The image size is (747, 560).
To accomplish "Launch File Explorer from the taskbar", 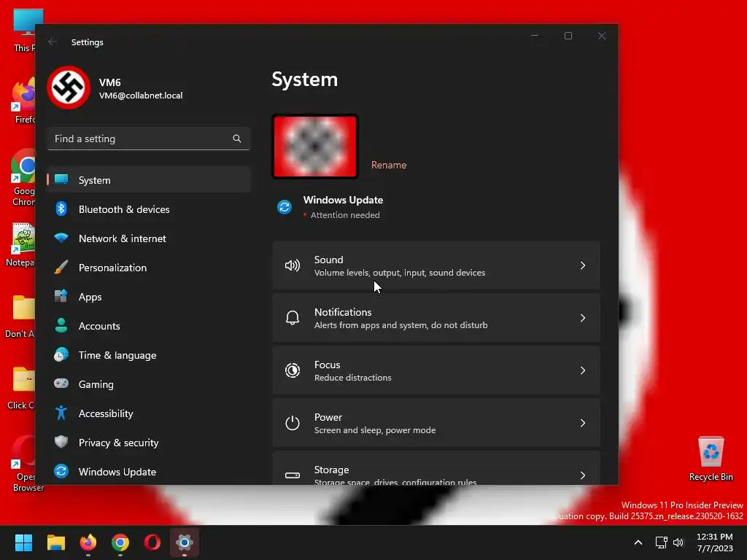I will tap(55, 542).
